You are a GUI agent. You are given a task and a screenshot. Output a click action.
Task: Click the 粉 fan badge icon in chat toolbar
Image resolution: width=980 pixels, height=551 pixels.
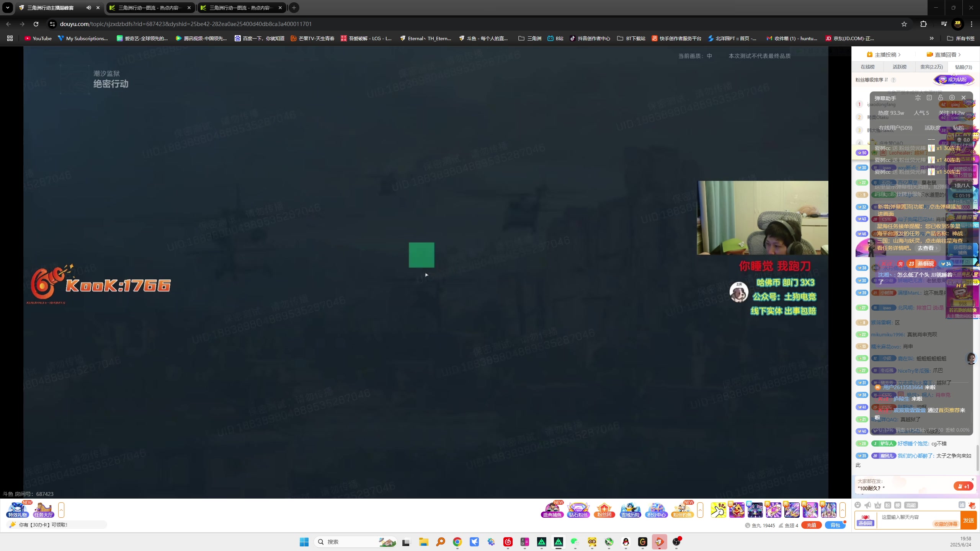(x=888, y=505)
